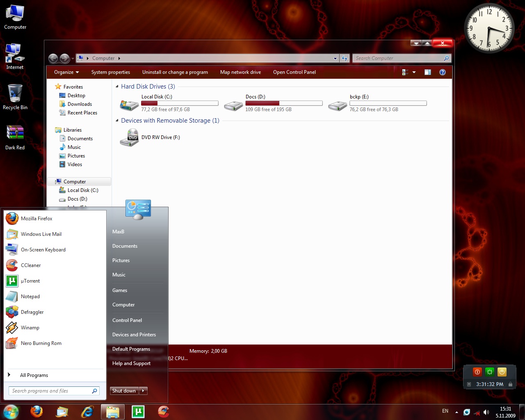Open the Dark Red archive icon
The image size is (525, 420).
coord(15,137)
